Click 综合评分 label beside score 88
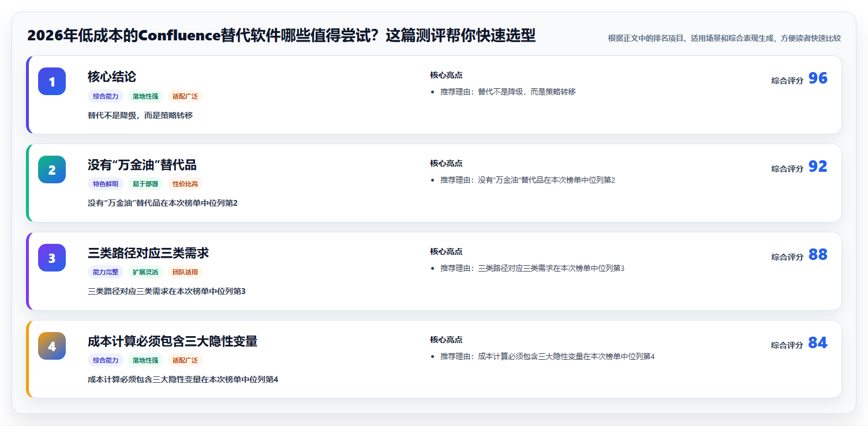The width and height of the screenshot is (868, 426). (787, 257)
